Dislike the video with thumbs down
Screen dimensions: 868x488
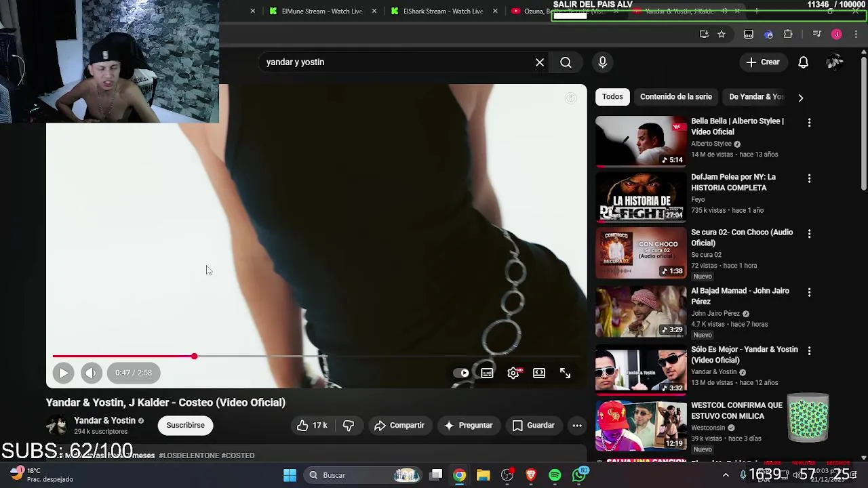click(x=349, y=426)
